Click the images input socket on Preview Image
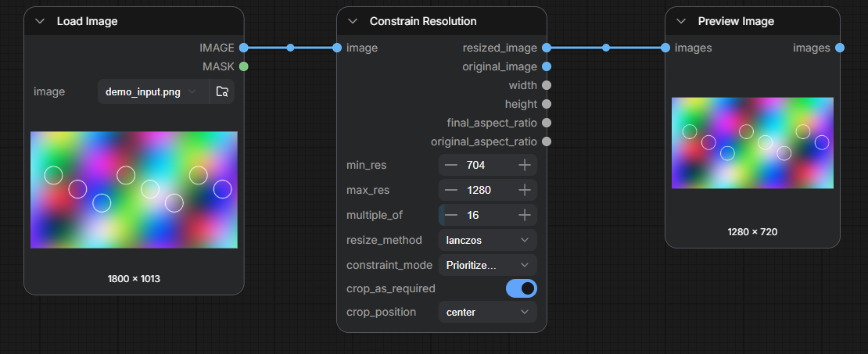This screenshot has width=868, height=354. pyautogui.click(x=665, y=48)
